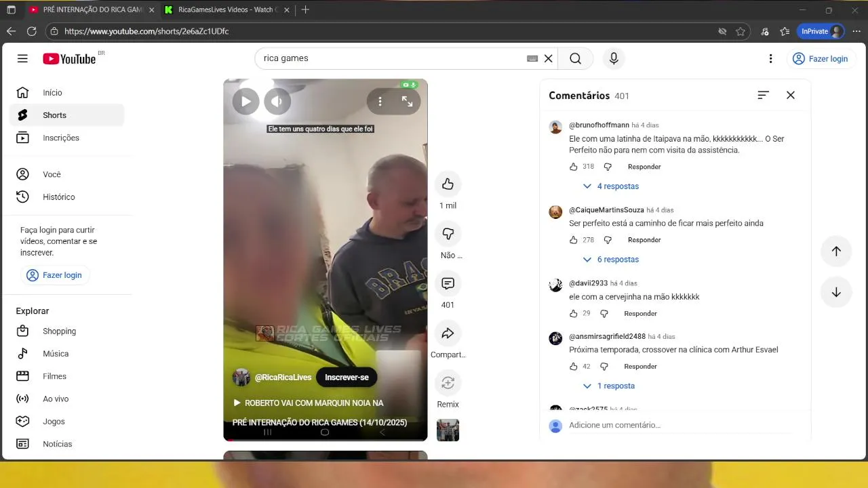This screenshot has width=868, height=488.
Task: Open browser Settings and more menu
Action: [856, 31]
